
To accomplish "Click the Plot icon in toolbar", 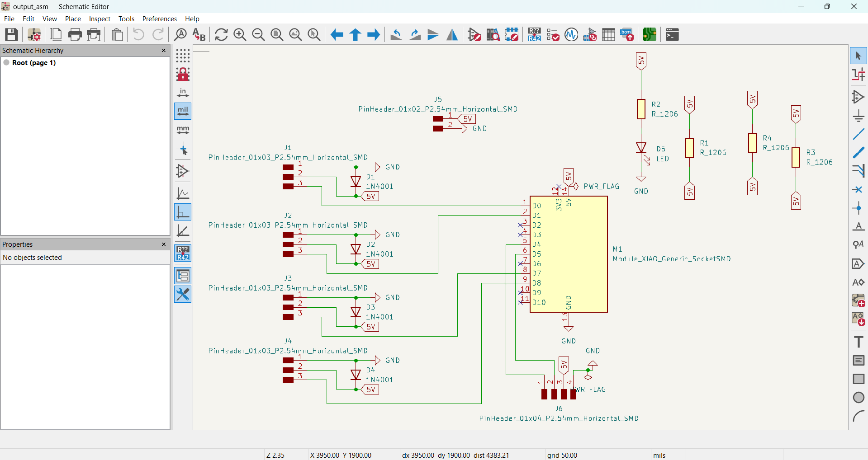I will click(94, 34).
